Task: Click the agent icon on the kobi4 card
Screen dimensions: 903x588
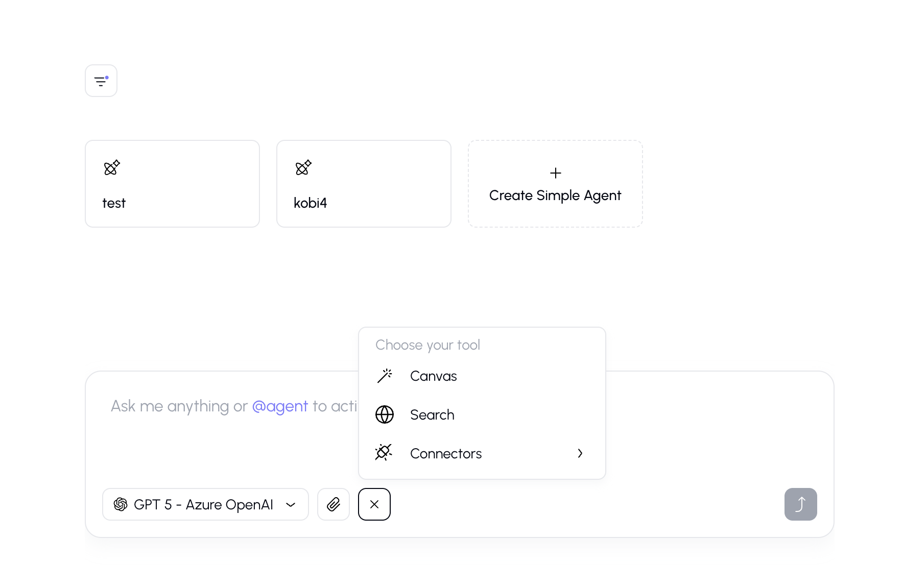Action: [x=303, y=167]
